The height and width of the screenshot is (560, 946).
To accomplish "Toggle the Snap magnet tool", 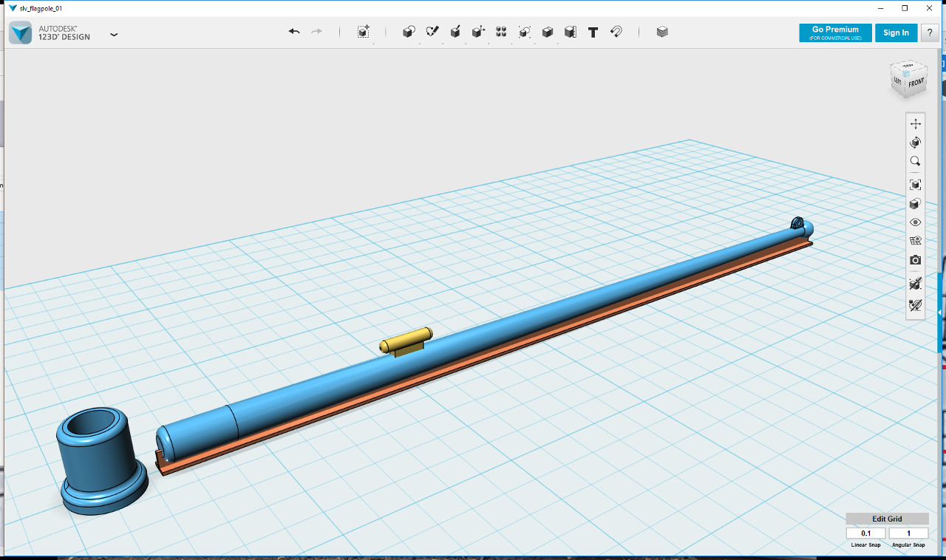I will 616,32.
